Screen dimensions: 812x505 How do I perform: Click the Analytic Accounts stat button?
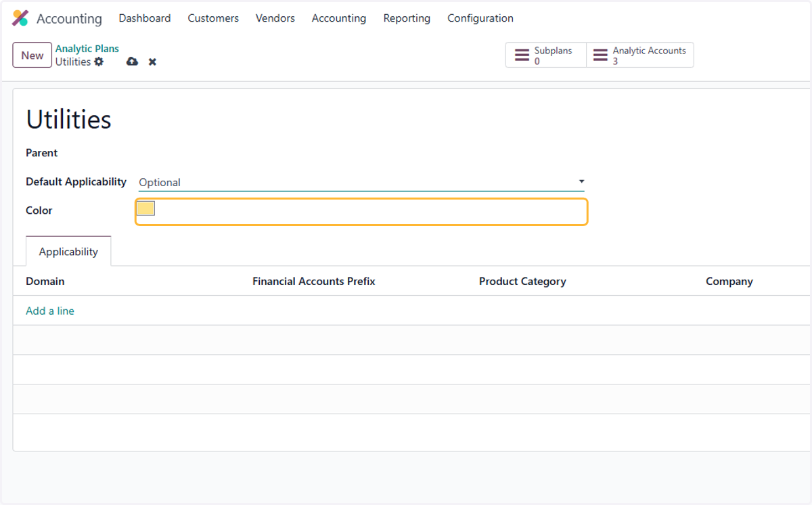click(x=639, y=56)
